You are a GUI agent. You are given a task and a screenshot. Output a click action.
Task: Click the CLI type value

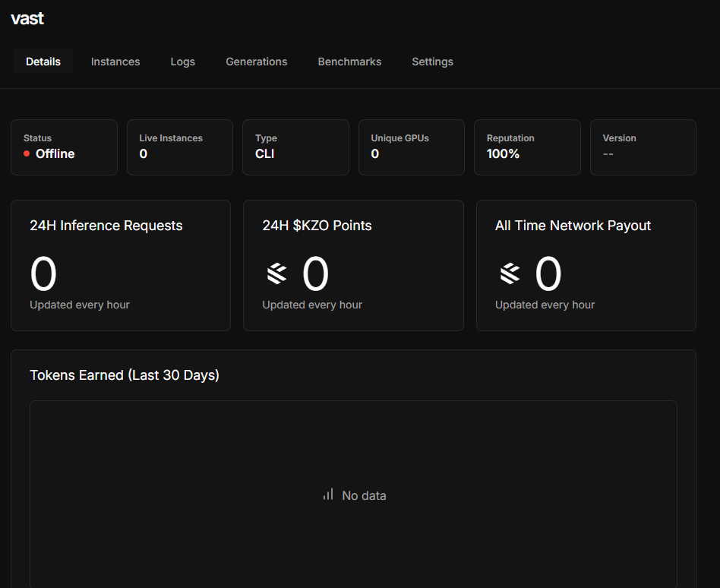click(264, 154)
